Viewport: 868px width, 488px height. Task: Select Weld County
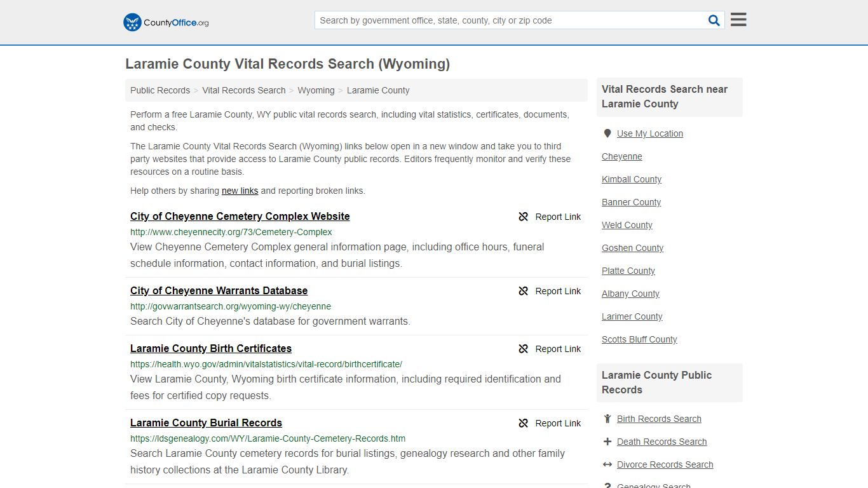coord(627,225)
